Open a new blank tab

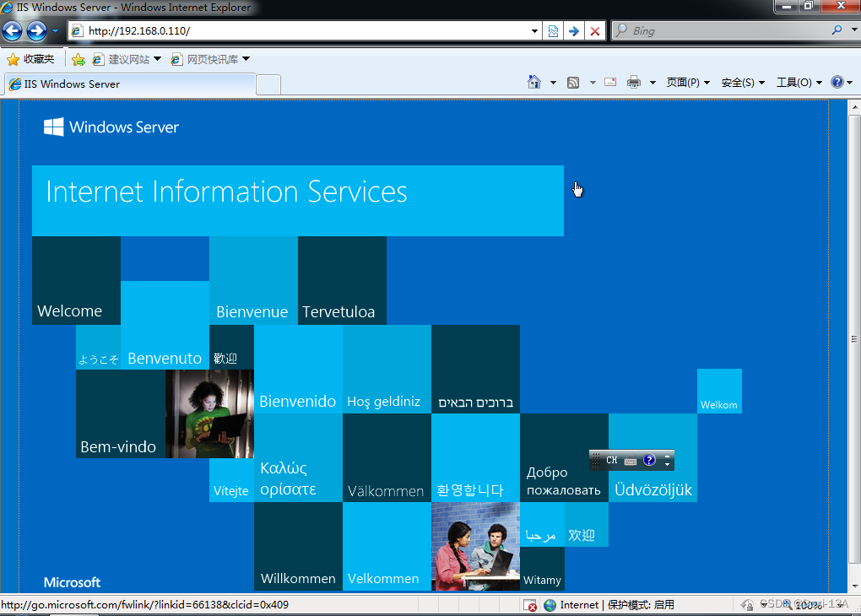coord(268,84)
